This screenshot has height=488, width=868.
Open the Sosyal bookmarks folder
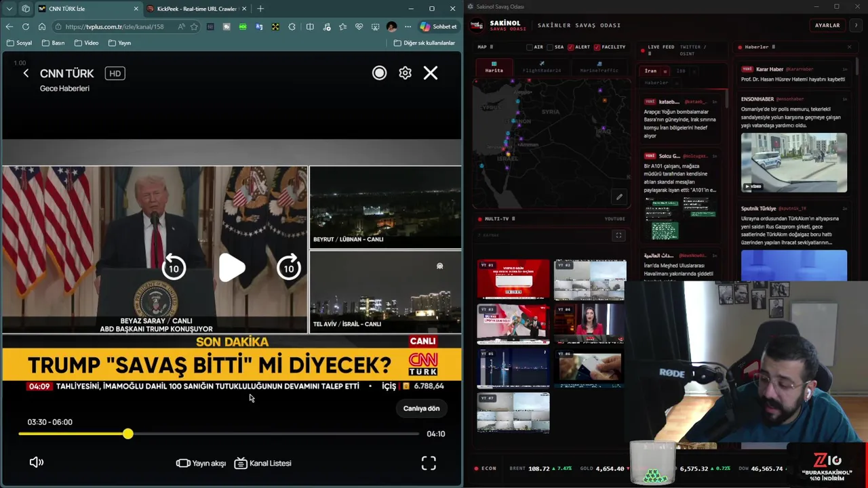click(19, 43)
